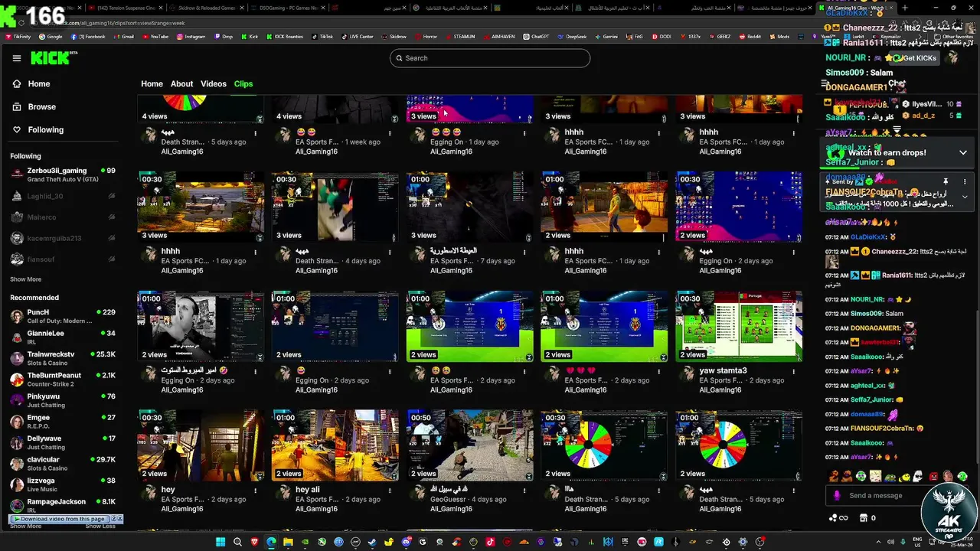
Task: Open options menu for hey ali clip
Action: pyautogui.click(x=390, y=491)
